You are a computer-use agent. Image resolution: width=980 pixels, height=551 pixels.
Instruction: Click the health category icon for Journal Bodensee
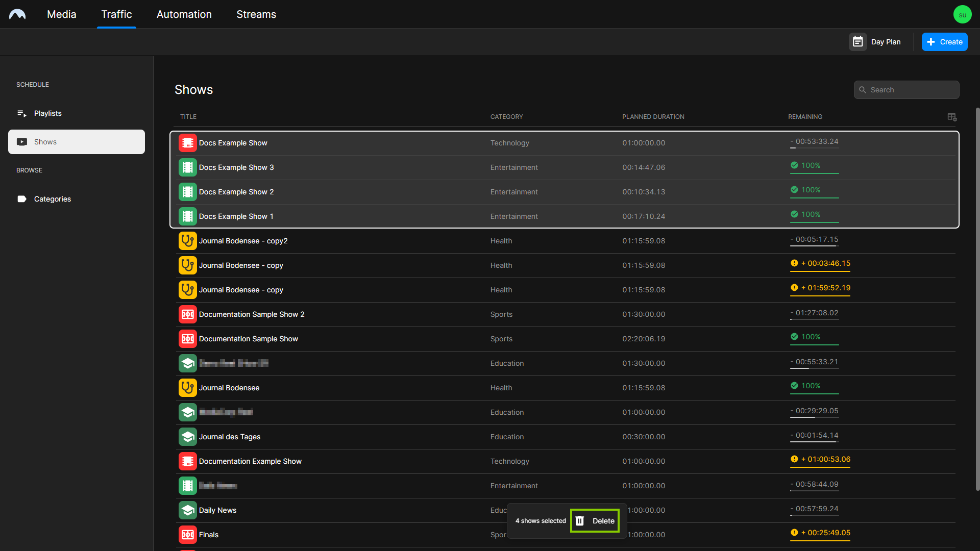(188, 388)
